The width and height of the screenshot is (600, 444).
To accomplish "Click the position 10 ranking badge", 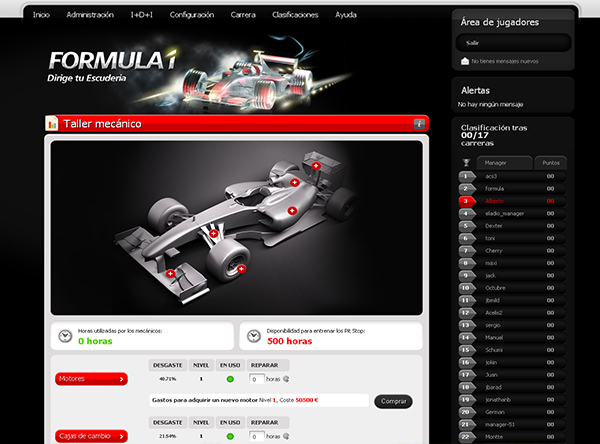I will [x=467, y=288].
